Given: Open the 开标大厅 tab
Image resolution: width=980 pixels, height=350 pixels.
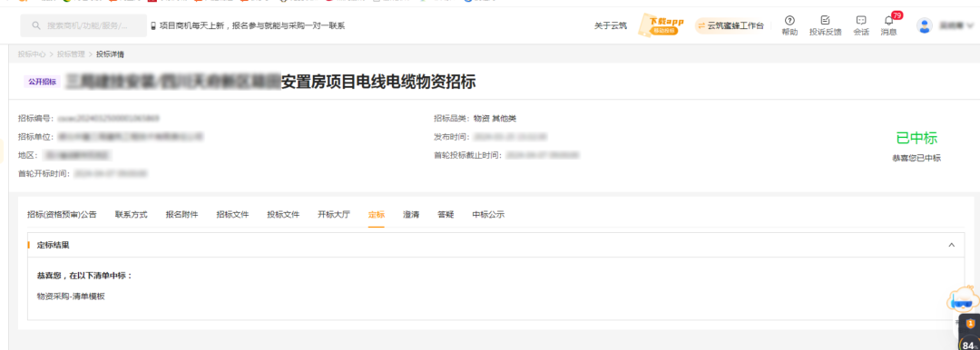Looking at the screenshot, I should click(x=334, y=214).
